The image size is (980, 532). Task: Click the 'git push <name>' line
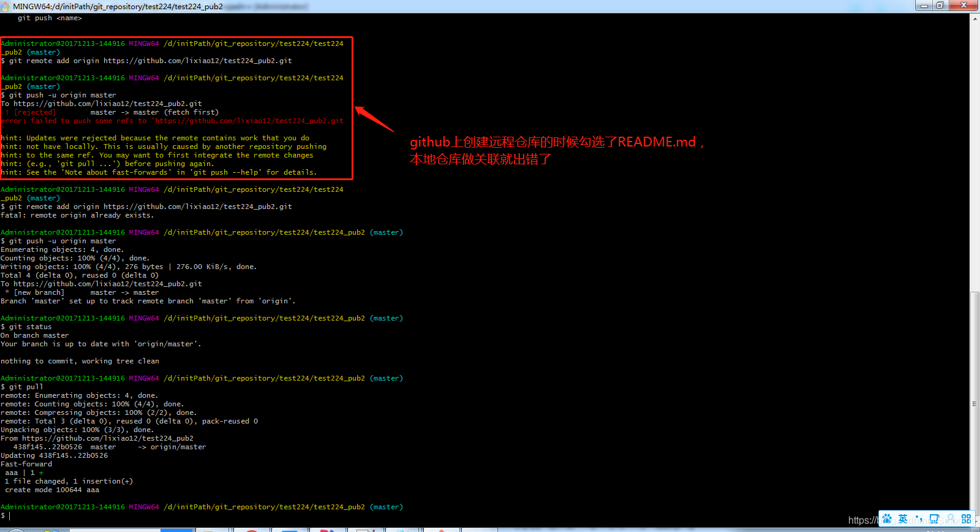pos(50,18)
